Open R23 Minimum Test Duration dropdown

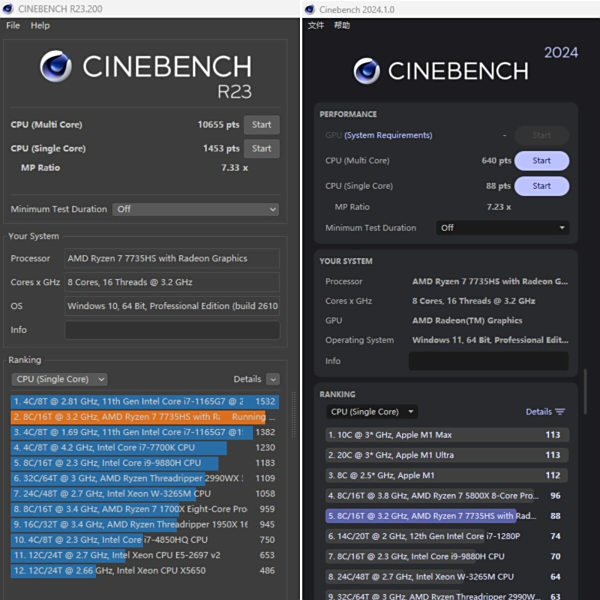tap(196, 209)
